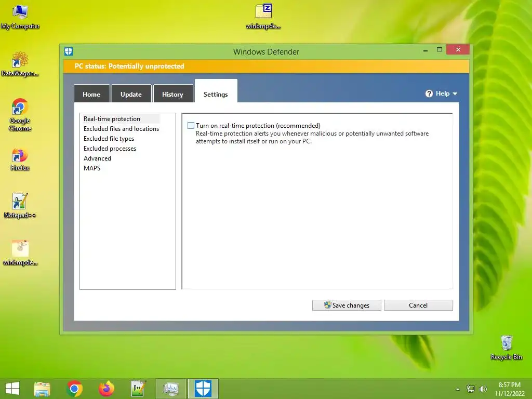Select the DataWagon desktop shortcut

click(x=20, y=64)
